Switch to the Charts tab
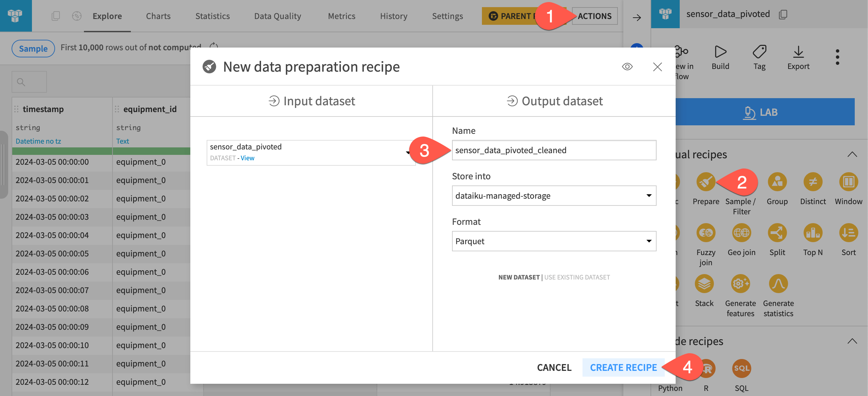 coord(158,16)
